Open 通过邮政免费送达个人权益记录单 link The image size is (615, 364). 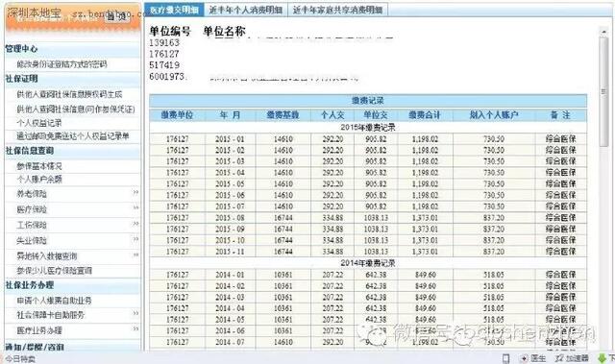[73, 136]
